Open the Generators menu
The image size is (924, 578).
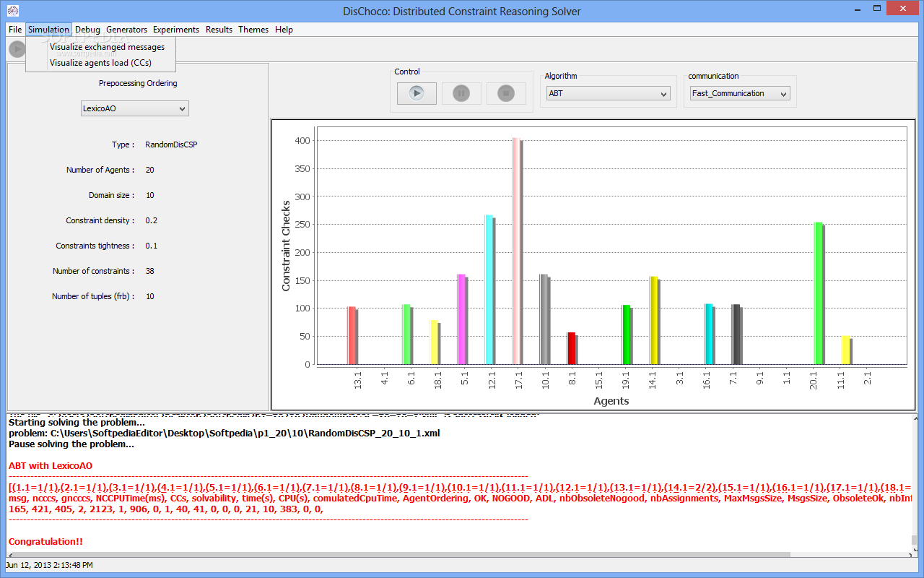126,30
